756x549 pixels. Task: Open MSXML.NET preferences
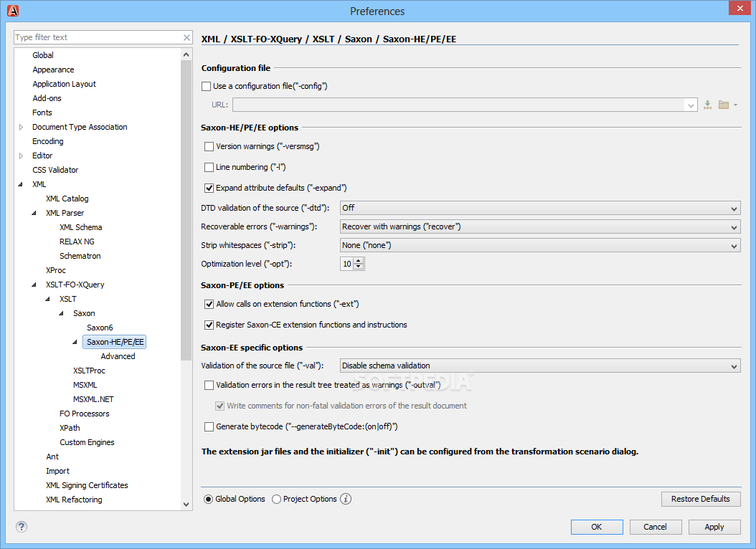coord(93,399)
